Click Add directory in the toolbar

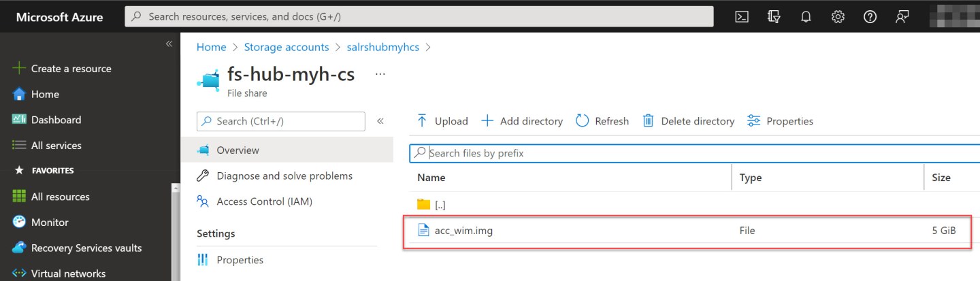[x=522, y=121]
